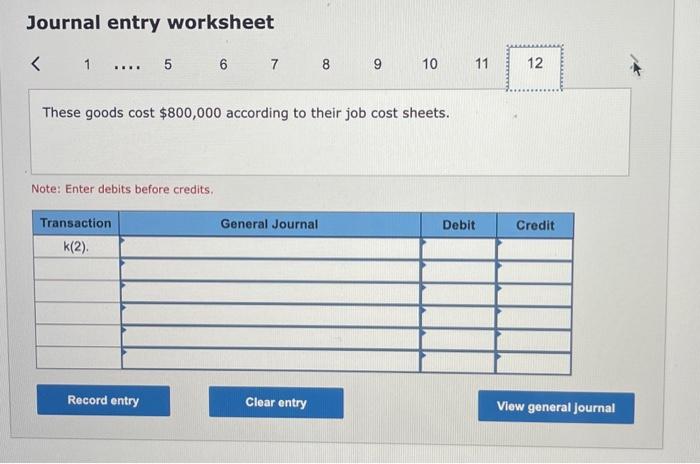Viewport: 700px width, 464px height.
Task: Click Debit cell in k(2) row
Action: point(458,249)
